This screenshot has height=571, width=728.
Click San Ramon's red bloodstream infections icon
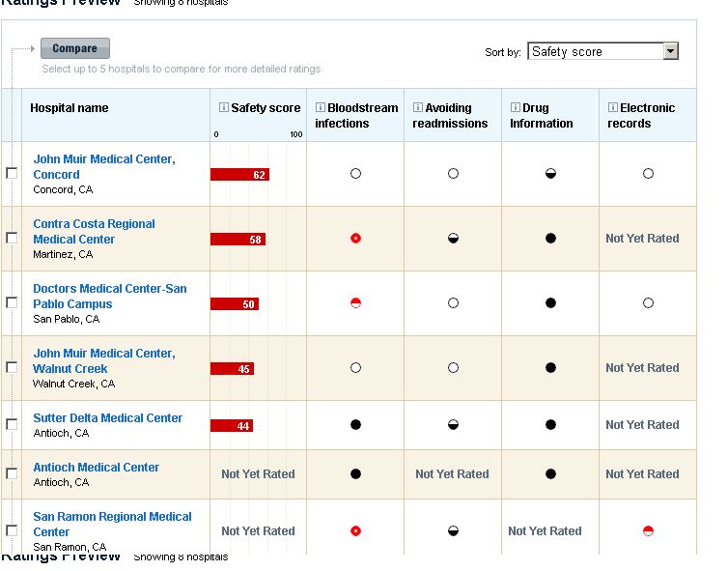coord(355,530)
